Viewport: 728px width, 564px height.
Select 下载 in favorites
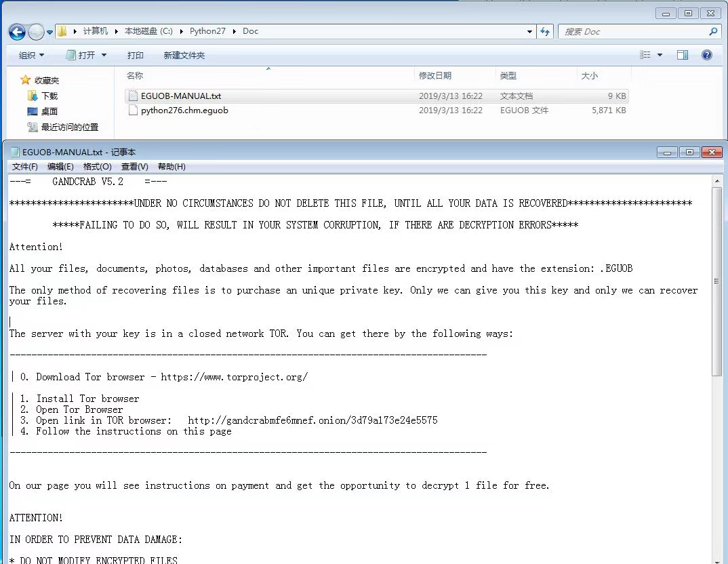click(43, 96)
